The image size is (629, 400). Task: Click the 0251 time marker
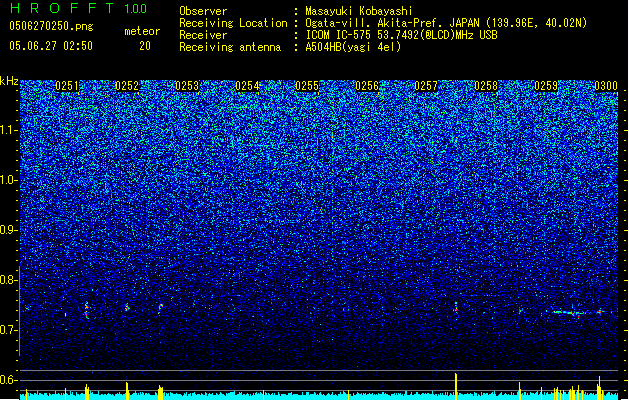coord(67,86)
